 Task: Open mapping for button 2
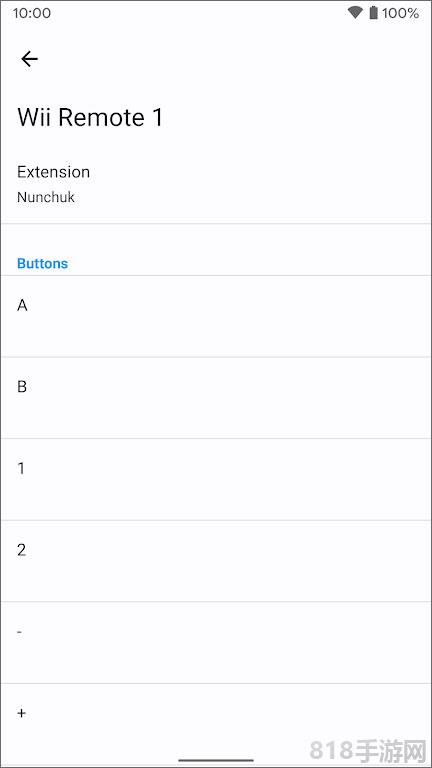(216, 561)
